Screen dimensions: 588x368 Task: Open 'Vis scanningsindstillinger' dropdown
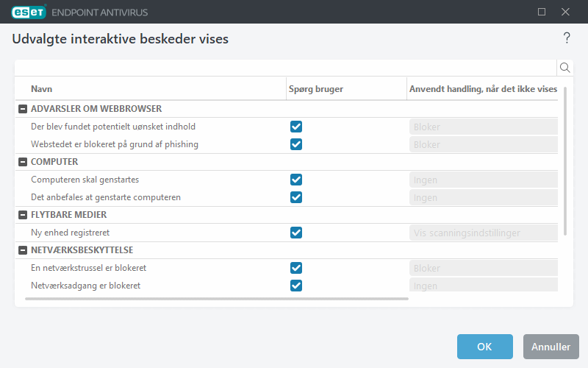coord(484,233)
